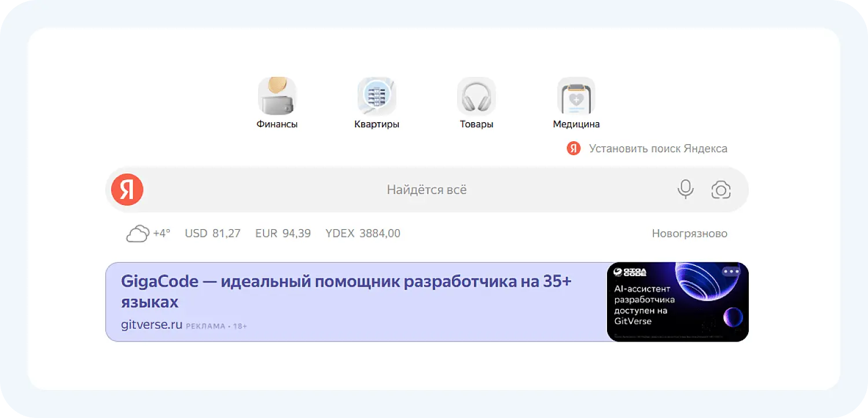Click inside the Найдётся всё search field

pos(426,189)
